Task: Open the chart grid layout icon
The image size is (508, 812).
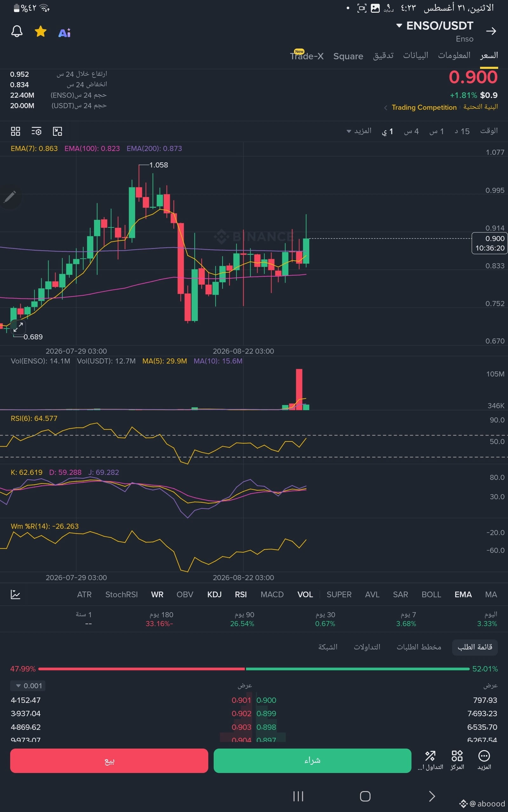Action: tap(16, 131)
